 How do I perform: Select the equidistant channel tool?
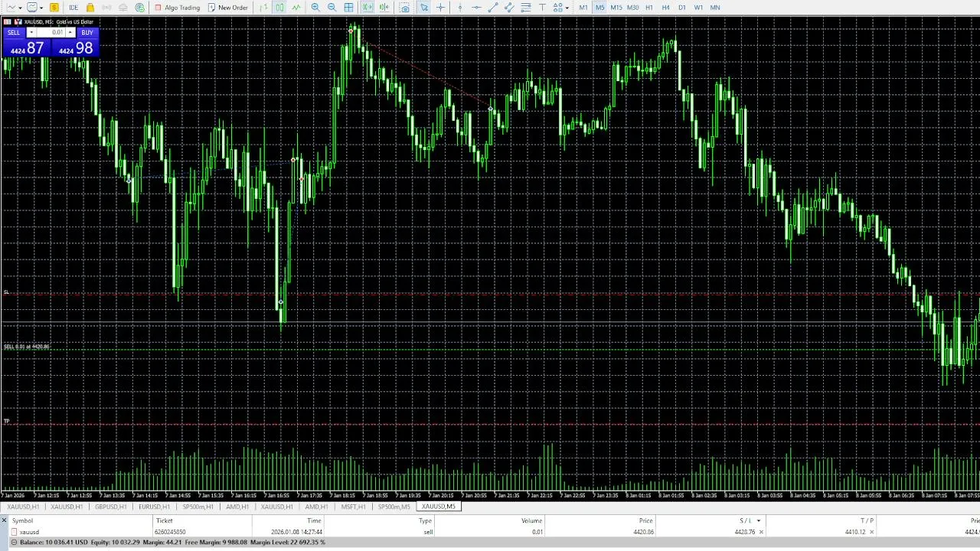tap(509, 8)
